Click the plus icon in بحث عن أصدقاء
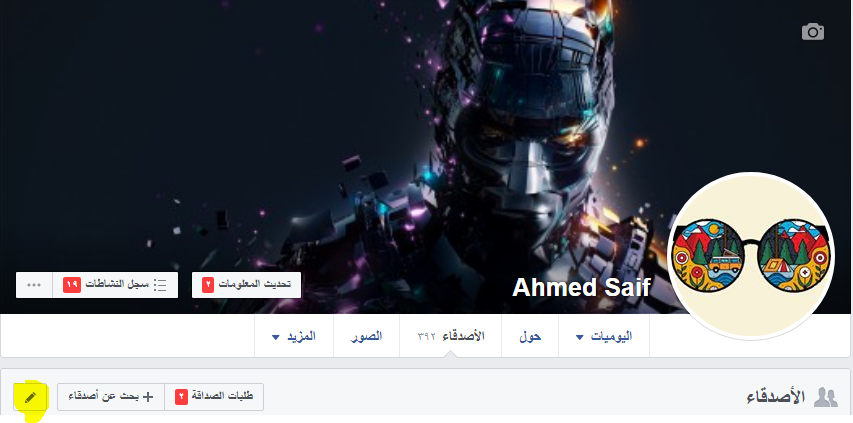The width and height of the screenshot is (853, 423). (x=147, y=397)
